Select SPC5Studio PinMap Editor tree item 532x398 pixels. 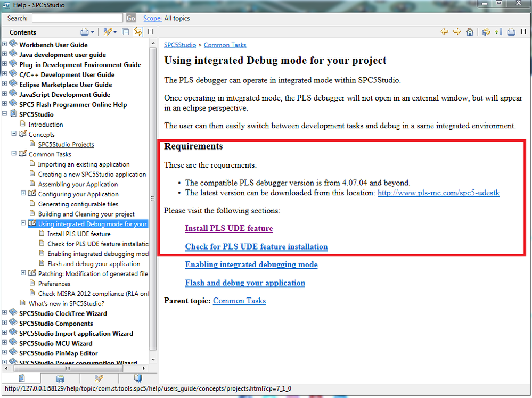(x=59, y=353)
